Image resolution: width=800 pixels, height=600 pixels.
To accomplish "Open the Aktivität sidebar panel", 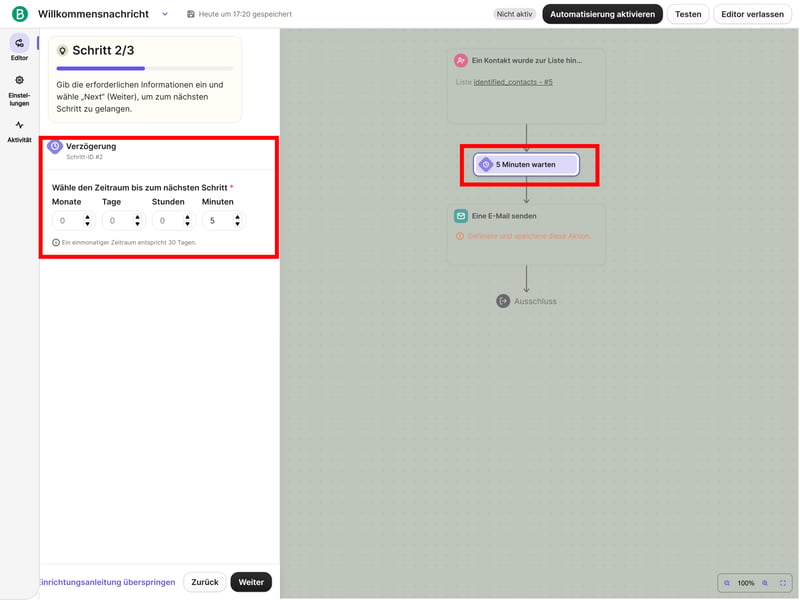I will tap(19, 131).
